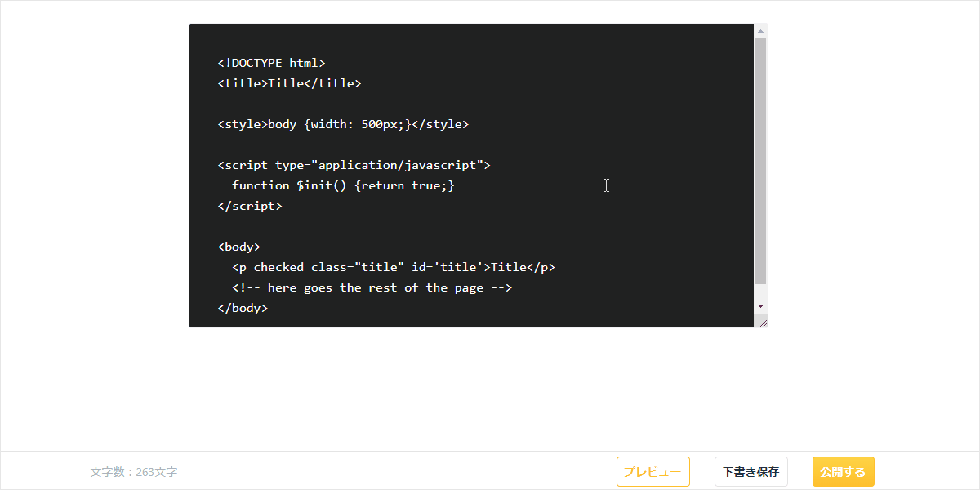The height and width of the screenshot is (490, 980).
Task: Click the 文字数：263文字 character count
Action: click(134, 472)
